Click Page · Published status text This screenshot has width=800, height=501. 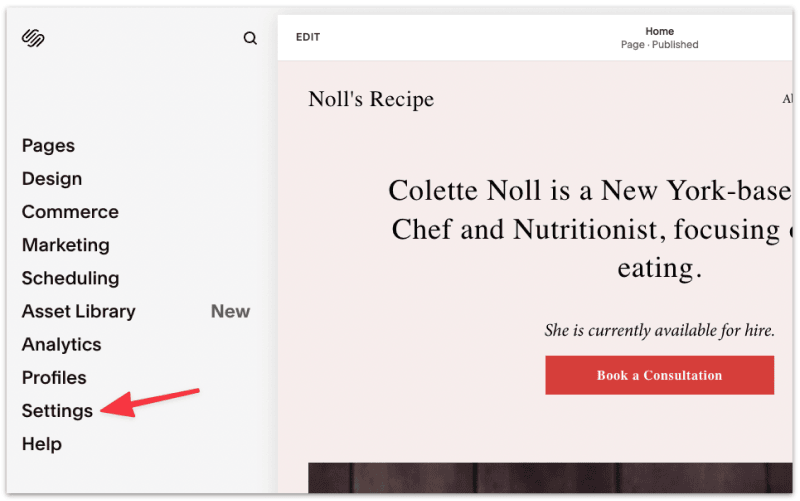tap(659, 45)
